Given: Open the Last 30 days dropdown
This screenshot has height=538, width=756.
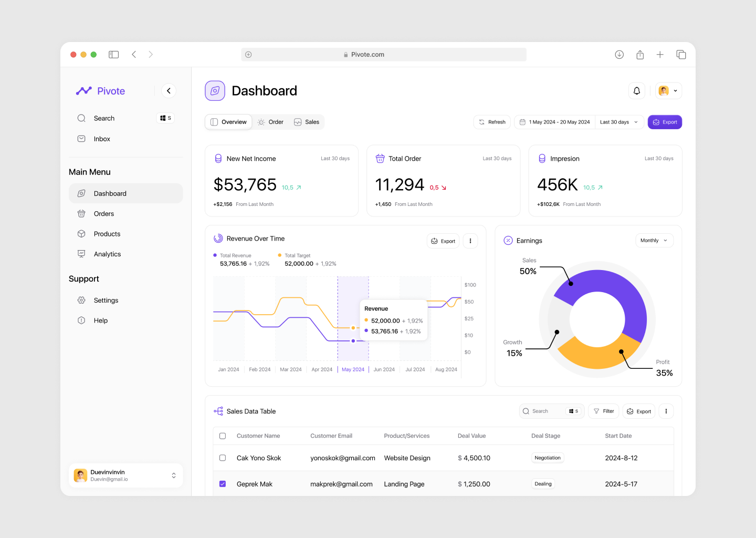Looking at the screenshot, I should coord(618,122).
